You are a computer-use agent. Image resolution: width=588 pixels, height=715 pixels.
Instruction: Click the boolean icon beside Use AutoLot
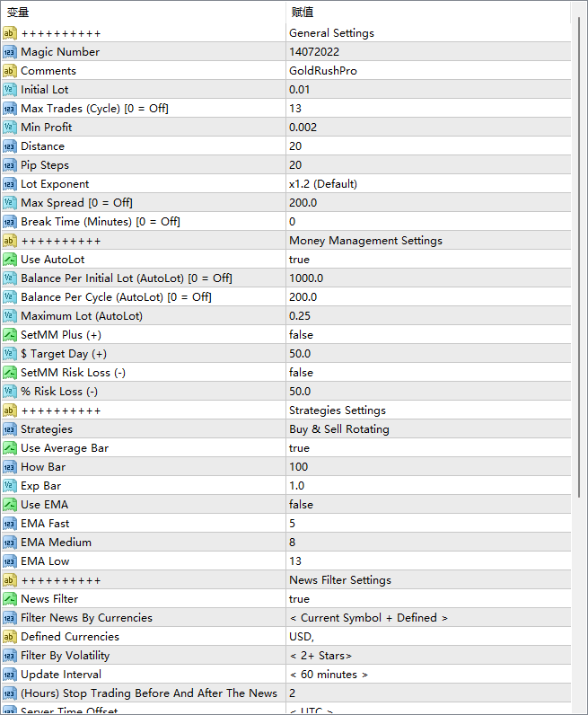point(10,260)
